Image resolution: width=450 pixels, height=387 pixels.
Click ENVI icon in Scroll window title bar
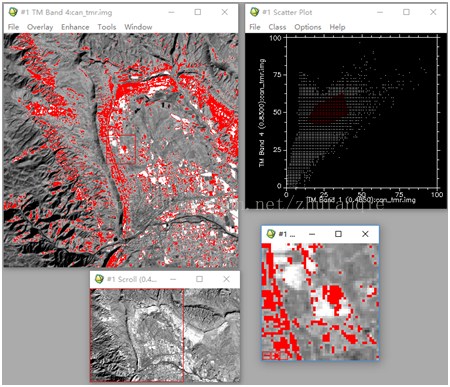tap(99, 279)
